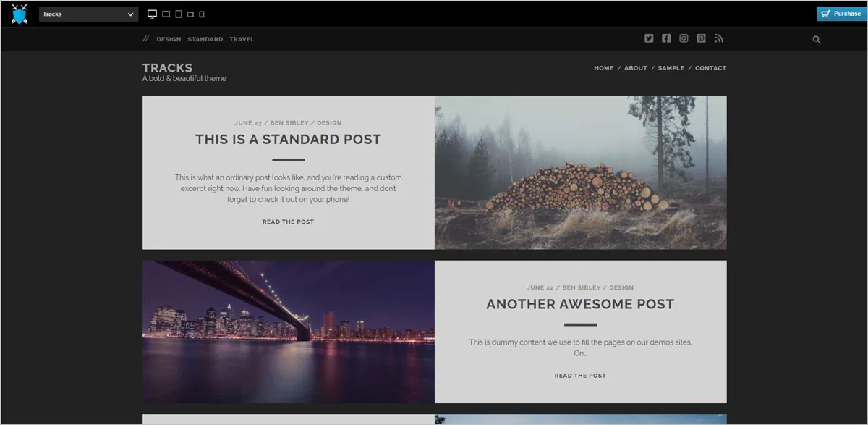Go to the Contact menu item
This screenshot has height=425, width=868.
(710, 68)
